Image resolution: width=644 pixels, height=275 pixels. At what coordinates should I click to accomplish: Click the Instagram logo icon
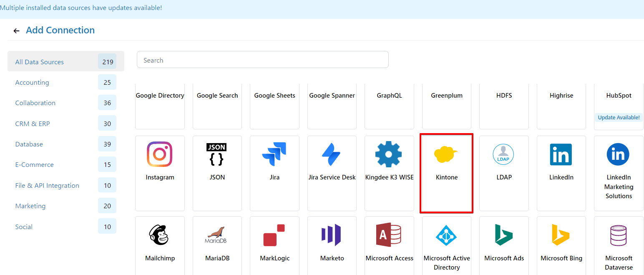160,154
